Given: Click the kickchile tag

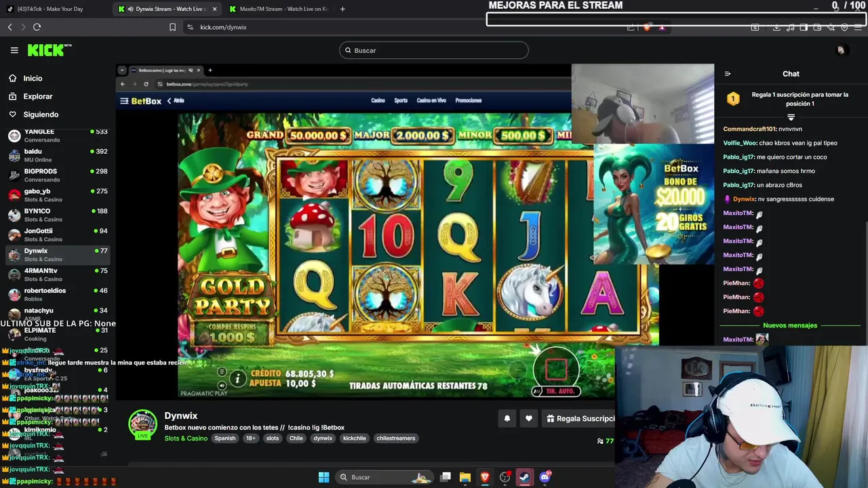Looking at the screenshot, I should [354, 439].
